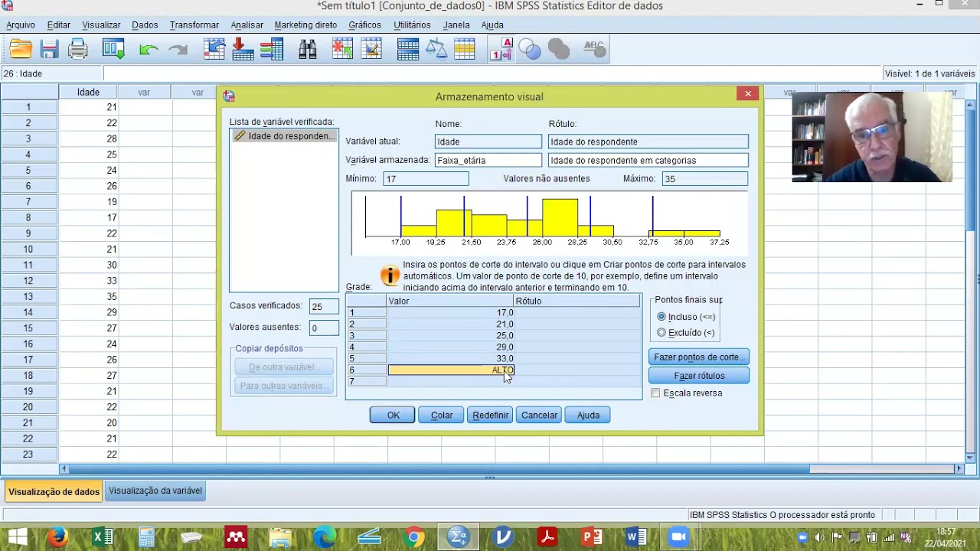Select Idade do responden... in variable list

(285, 136)
